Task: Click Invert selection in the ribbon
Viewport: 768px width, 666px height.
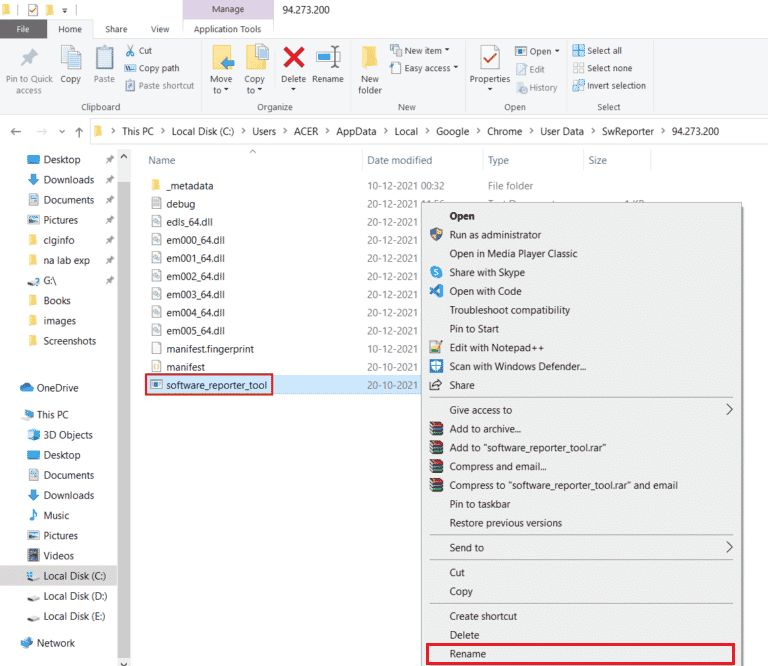Action: [x=609, y=86]
